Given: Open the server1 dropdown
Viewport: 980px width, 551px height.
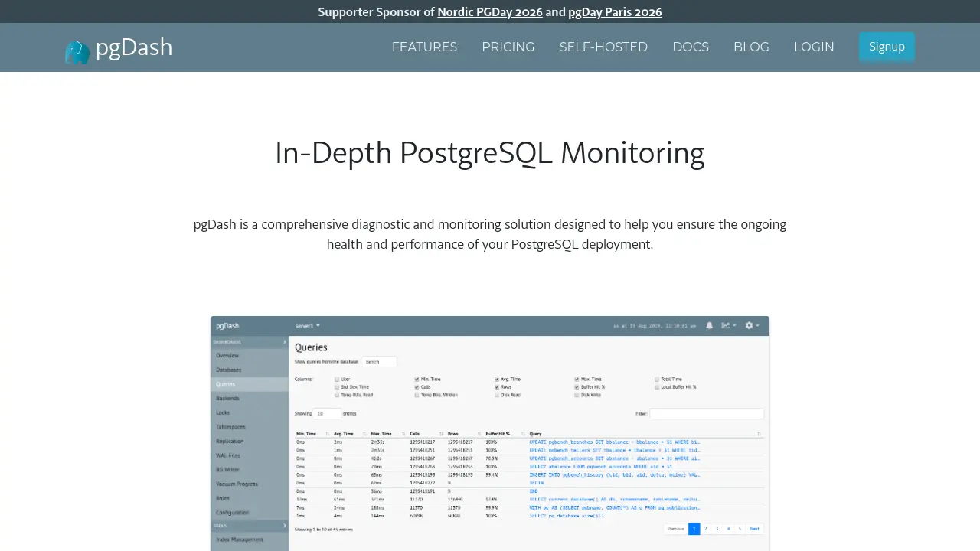Looking at the screenshot, I should point(308,325).
